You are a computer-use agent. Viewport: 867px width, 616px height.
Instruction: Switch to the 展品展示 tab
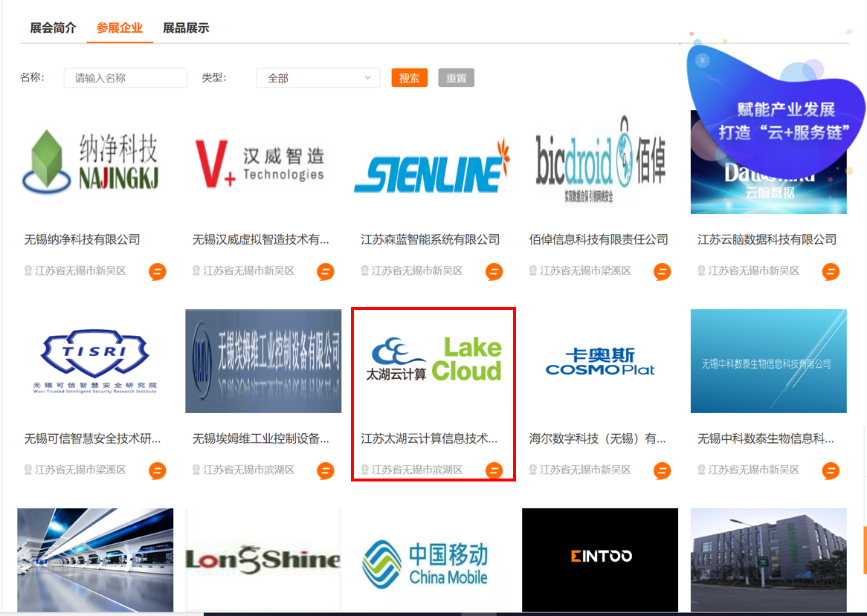pos(186,27)
